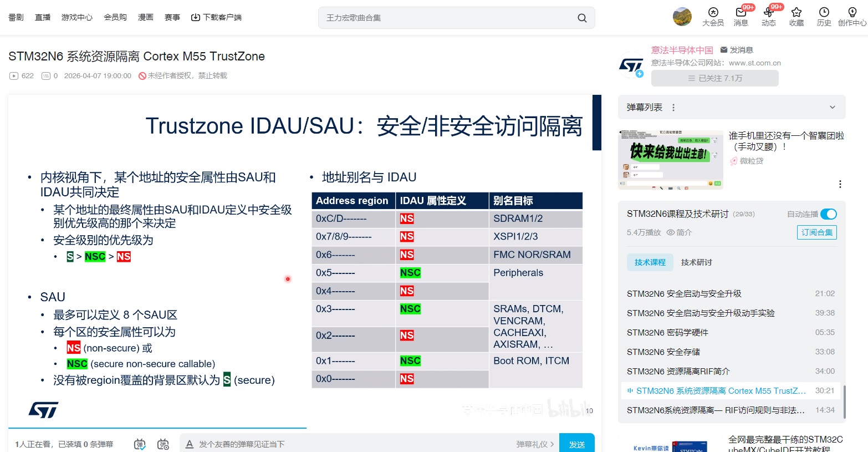Image resolution: width=868 pixels, height=452 pixels.
Task: Open the 大会员 membership icon
Action: [713, 13]
